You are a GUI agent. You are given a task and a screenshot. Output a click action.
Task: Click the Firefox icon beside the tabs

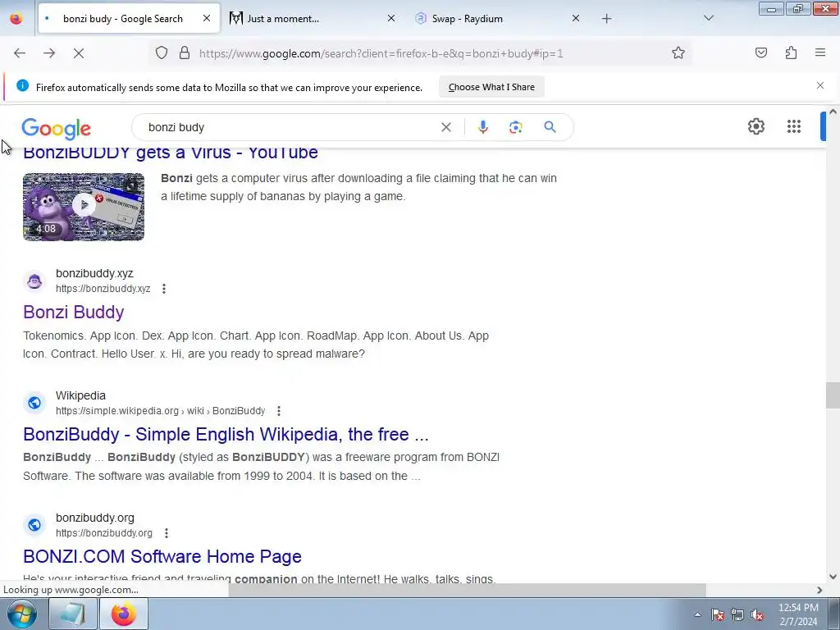16,19
